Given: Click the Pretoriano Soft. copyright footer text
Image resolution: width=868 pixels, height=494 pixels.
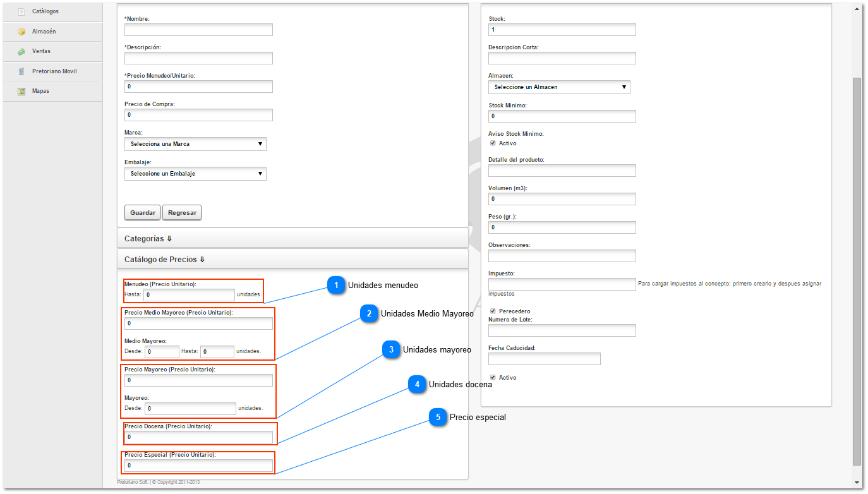Looking at the screenshot, I should coord(159,482).
